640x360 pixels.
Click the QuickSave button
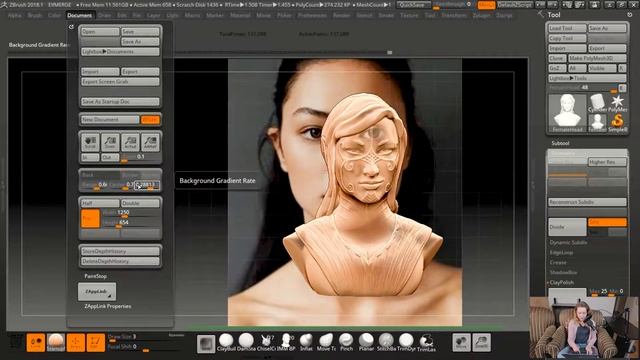[413, 5]
